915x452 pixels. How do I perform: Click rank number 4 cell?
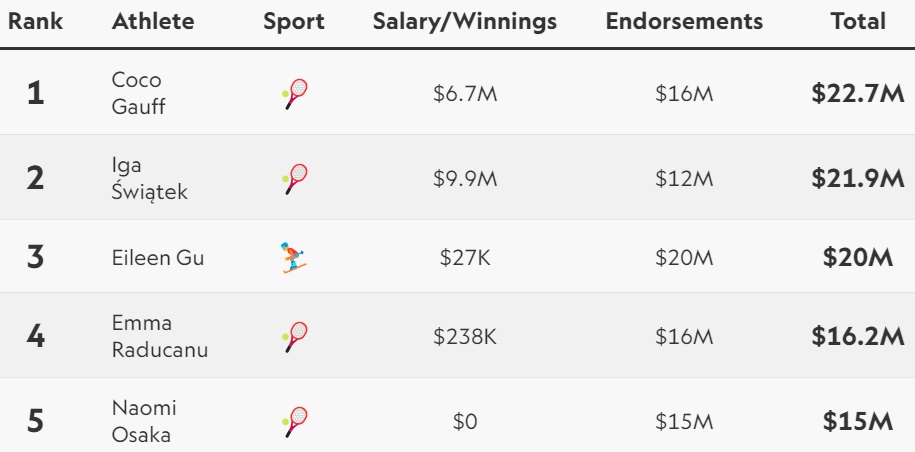(x=36, y=337)
